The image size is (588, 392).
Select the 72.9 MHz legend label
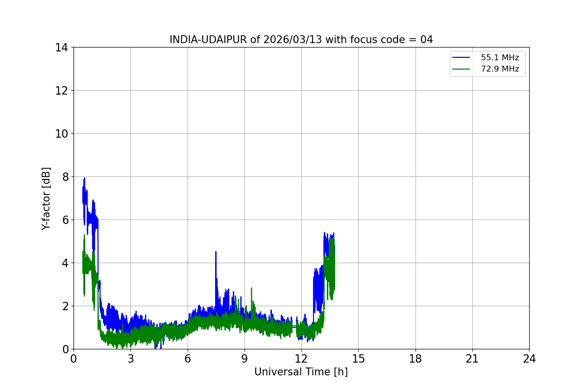click(500, 69)
